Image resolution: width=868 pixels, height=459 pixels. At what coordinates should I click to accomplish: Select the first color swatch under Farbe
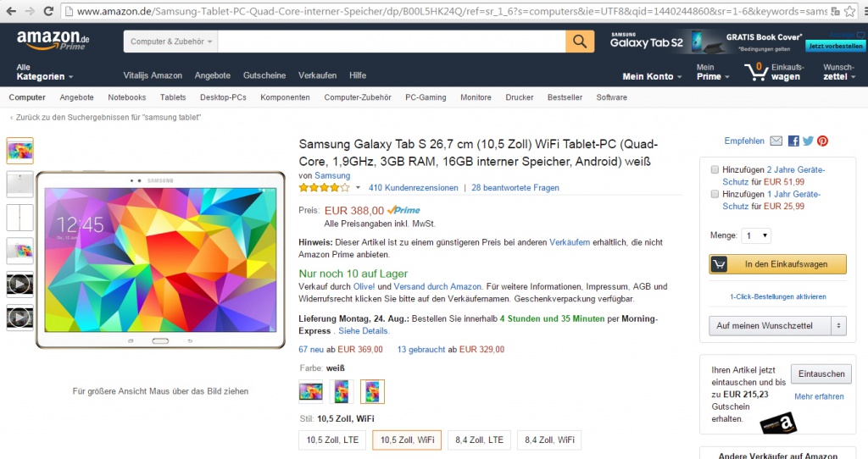(311, 391)
